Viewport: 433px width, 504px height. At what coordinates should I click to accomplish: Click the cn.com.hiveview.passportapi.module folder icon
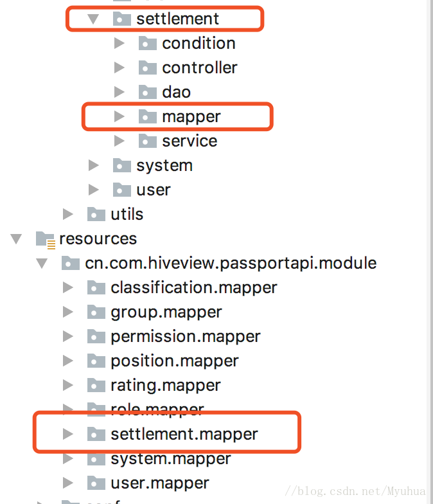pos(71,264)
